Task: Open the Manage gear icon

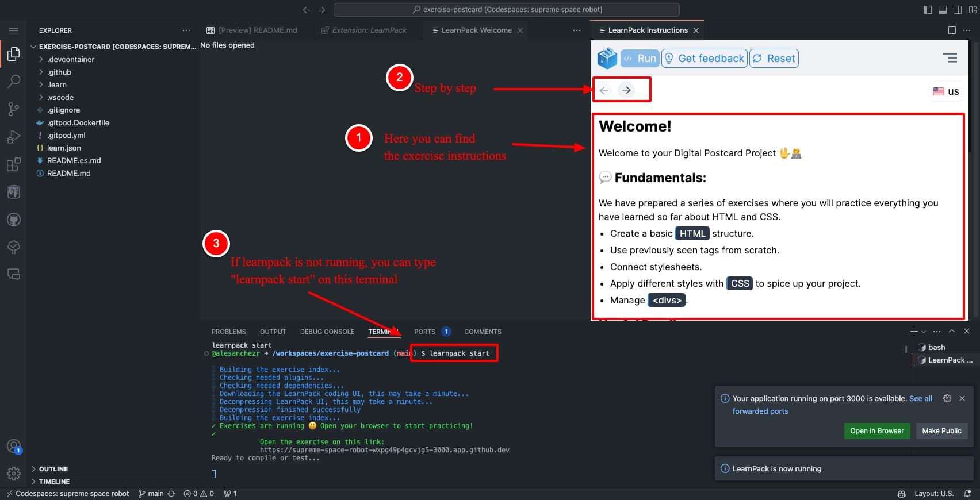Action: click(13, 474)
